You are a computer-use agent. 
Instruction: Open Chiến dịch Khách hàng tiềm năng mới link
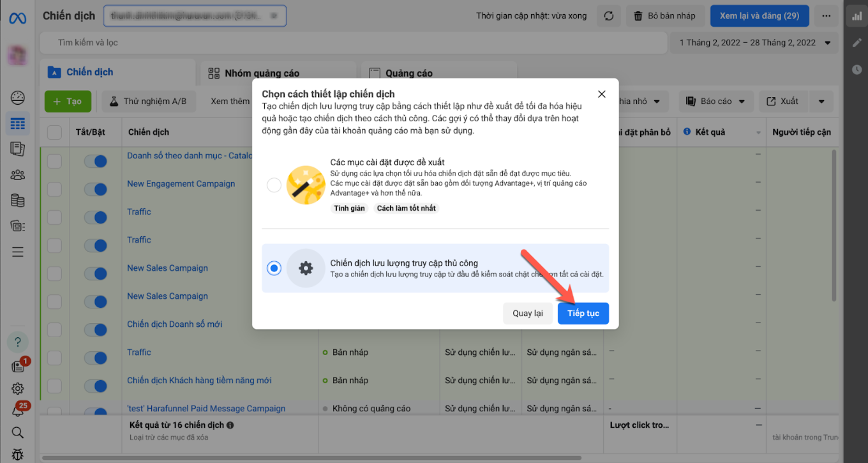[x=199, y=381]
